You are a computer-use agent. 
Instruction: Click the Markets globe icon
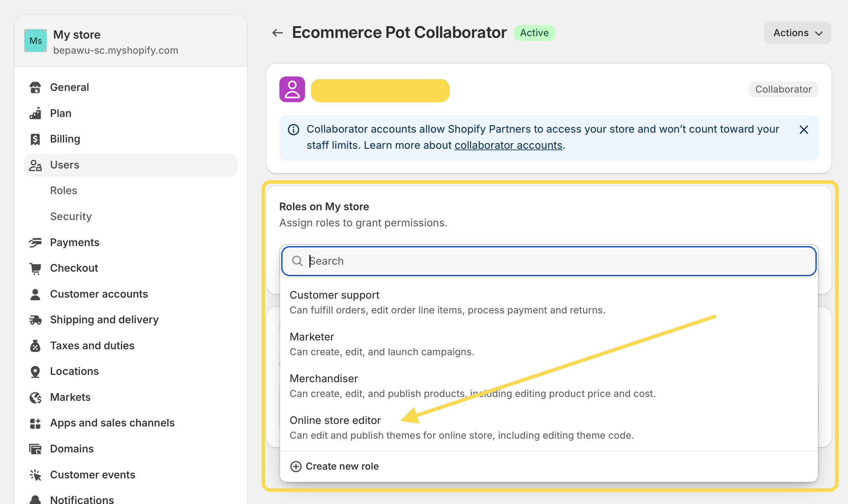point(35,397)
